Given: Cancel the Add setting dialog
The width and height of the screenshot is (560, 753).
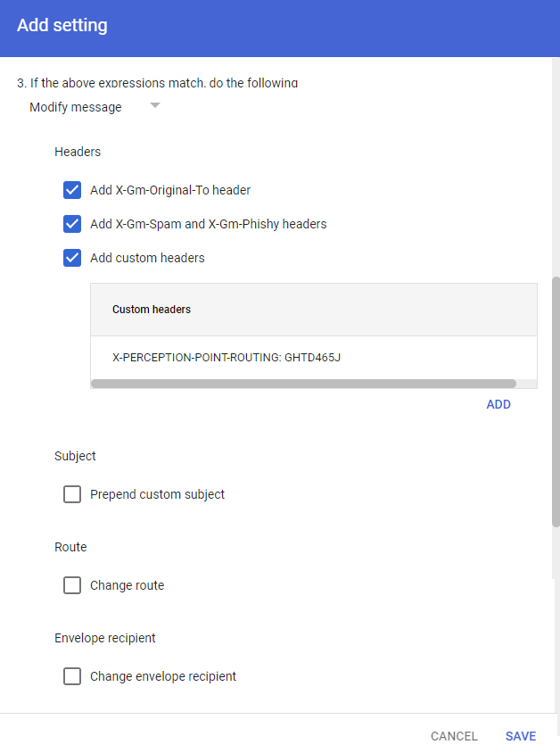Looking at the screenshot, I should (454, 736).
